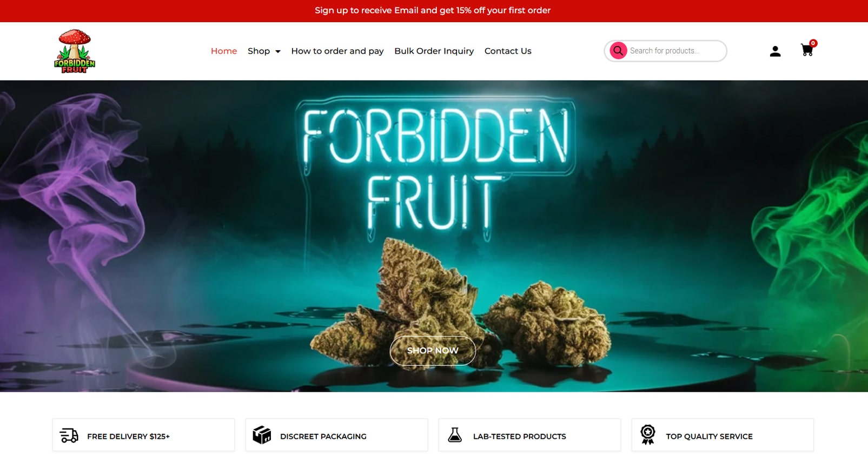Open the Shop menu item

(259, 51)
